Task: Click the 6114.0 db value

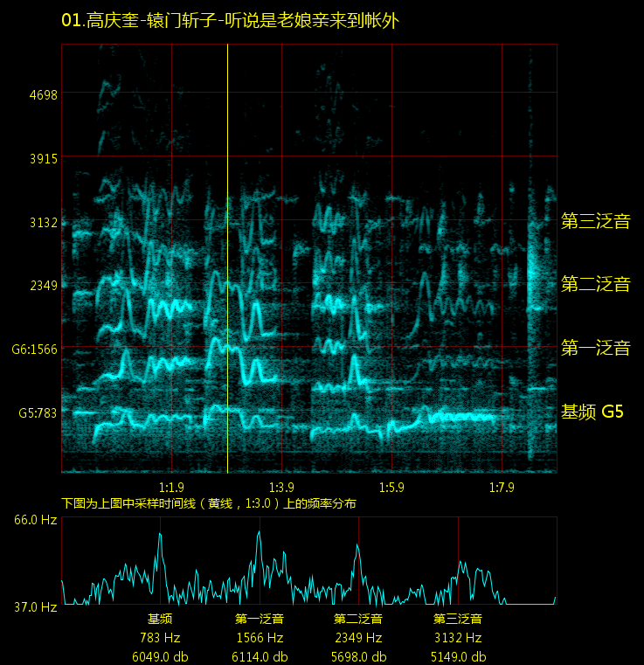Action: coord(260,656)
